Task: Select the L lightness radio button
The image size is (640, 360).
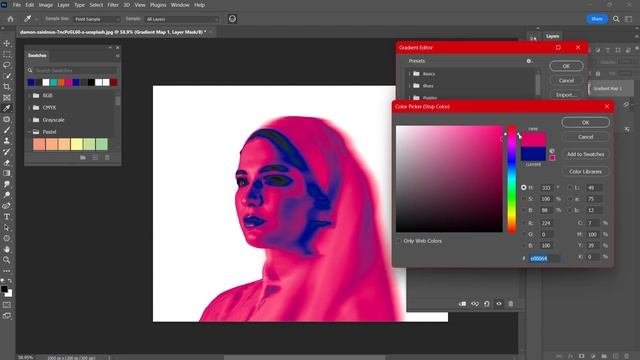Action: click(570, 187)
